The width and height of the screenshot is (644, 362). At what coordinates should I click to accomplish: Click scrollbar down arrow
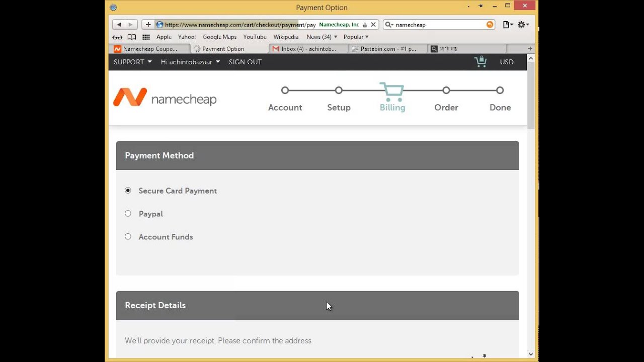(x=531, y=354)
